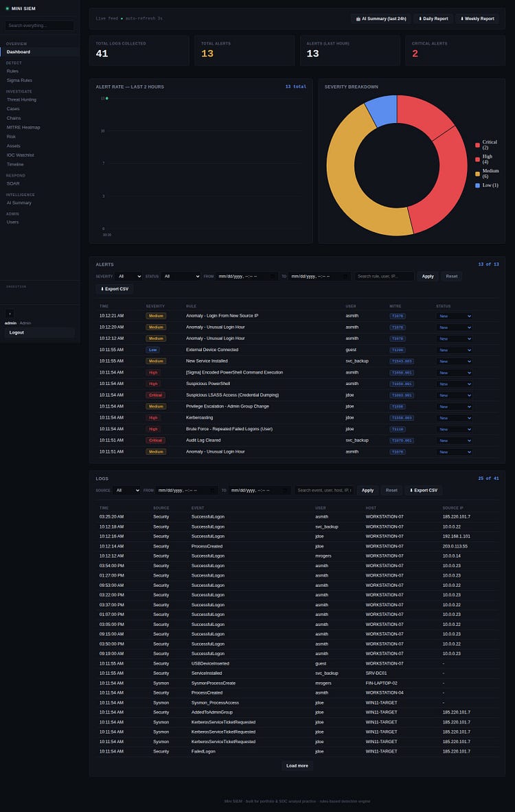Load more log entries

coord(297,766)
